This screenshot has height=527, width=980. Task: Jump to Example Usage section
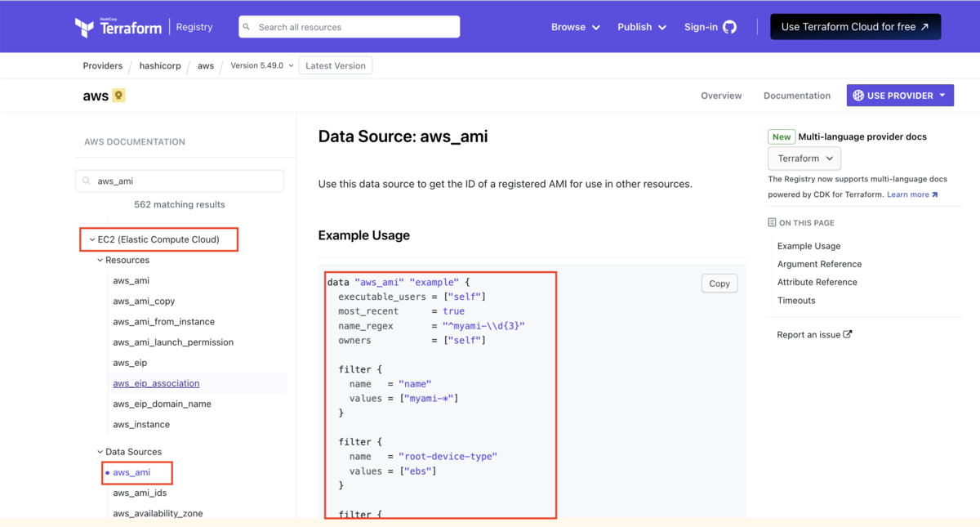[808, 246]
